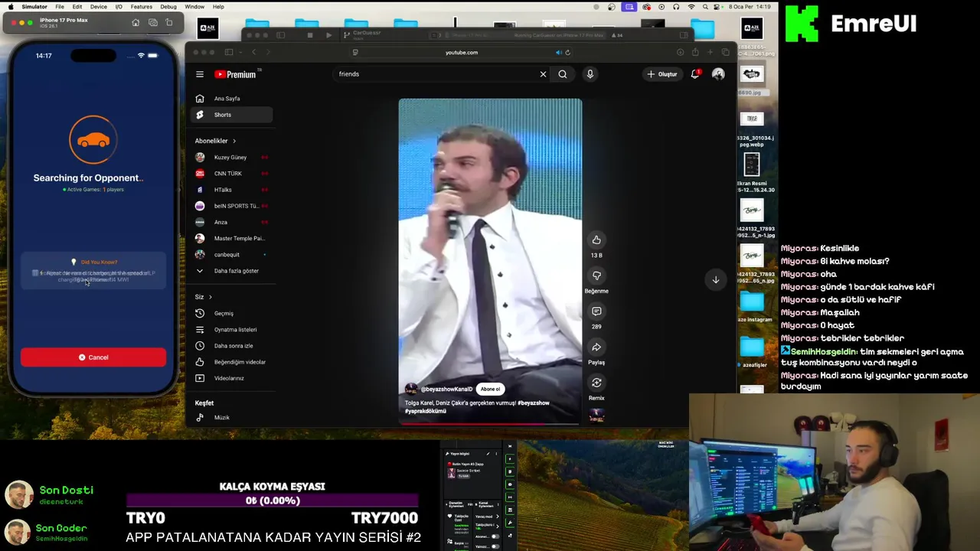Dislike the Short (Beğenme)
This screenshot has height=551, width=980.
tap(596, 275)
